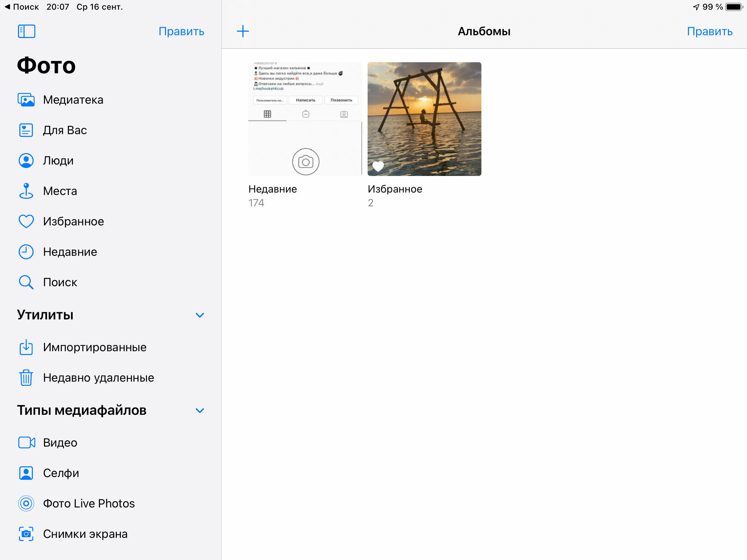Click the Недавно удаленные trash icon
Viewport: 747px width, 560px height.
tap(26, 378)
